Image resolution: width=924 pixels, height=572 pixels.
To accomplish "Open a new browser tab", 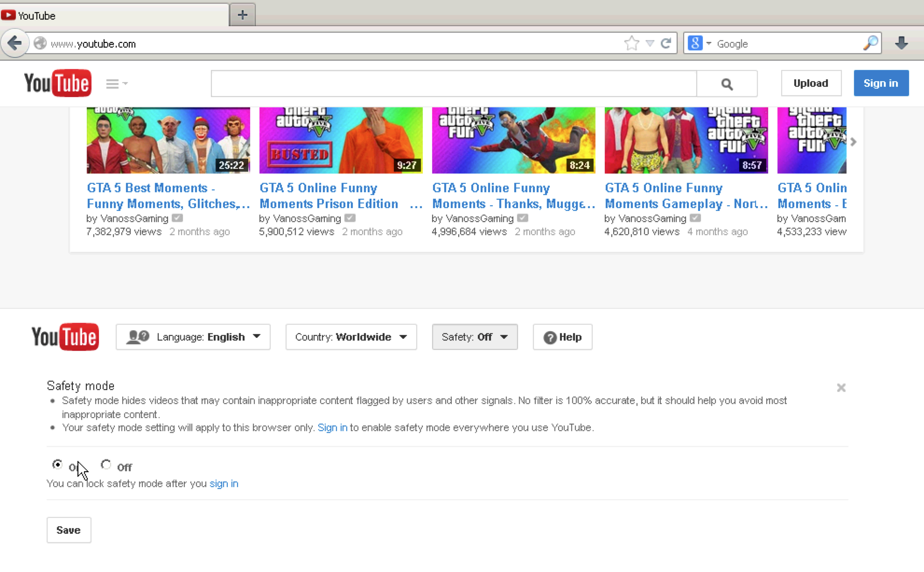I will tap(242, 14).
